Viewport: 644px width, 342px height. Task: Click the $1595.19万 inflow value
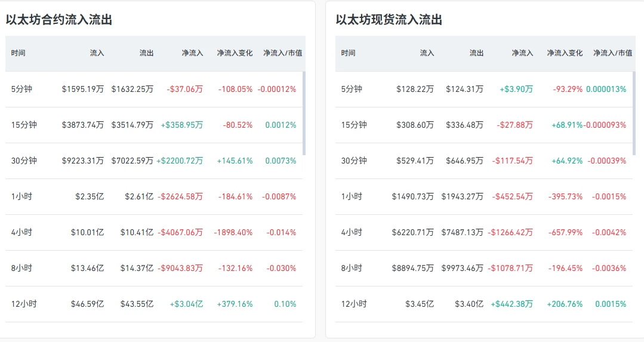(83, 89)
